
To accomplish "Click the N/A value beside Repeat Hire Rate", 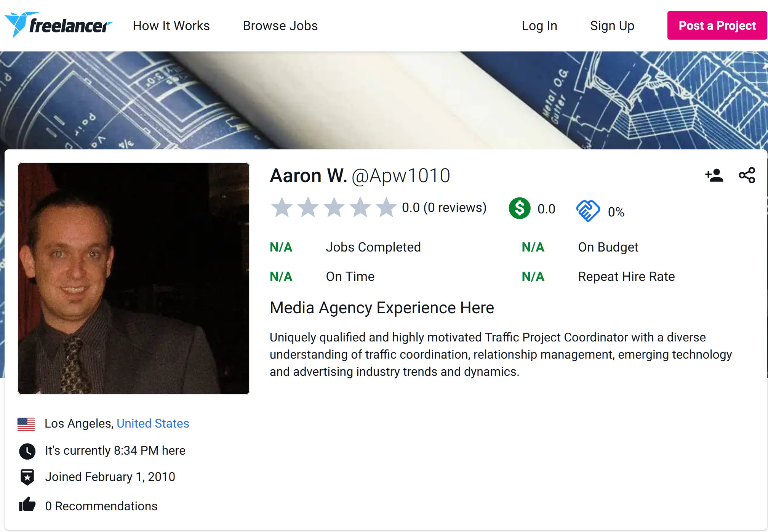I will [x=533, y=276].
